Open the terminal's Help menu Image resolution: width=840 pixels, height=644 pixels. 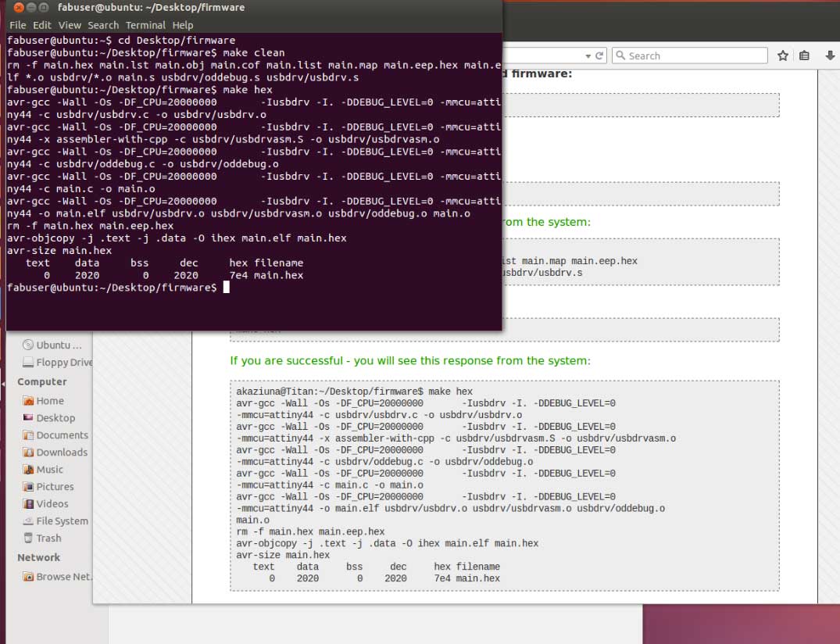click(183, 25)
